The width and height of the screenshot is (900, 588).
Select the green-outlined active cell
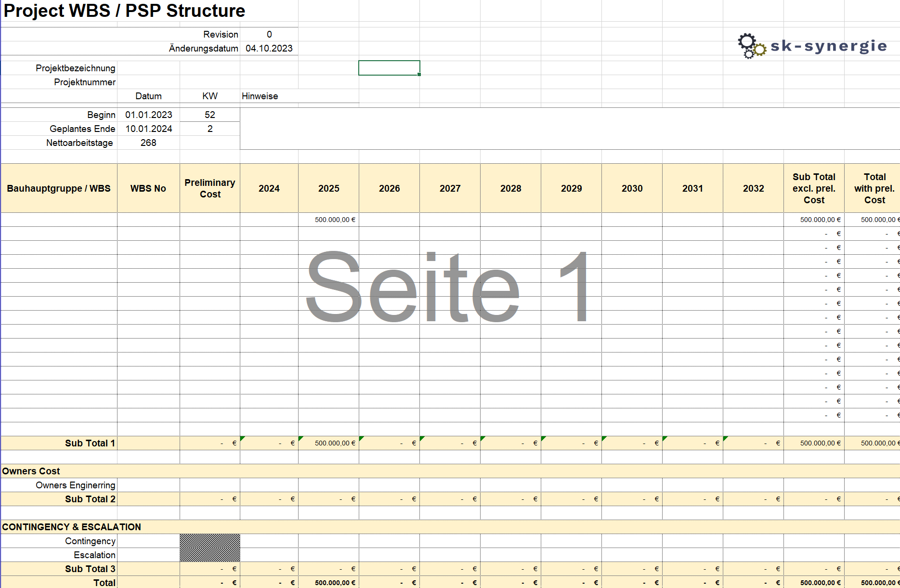389,68
